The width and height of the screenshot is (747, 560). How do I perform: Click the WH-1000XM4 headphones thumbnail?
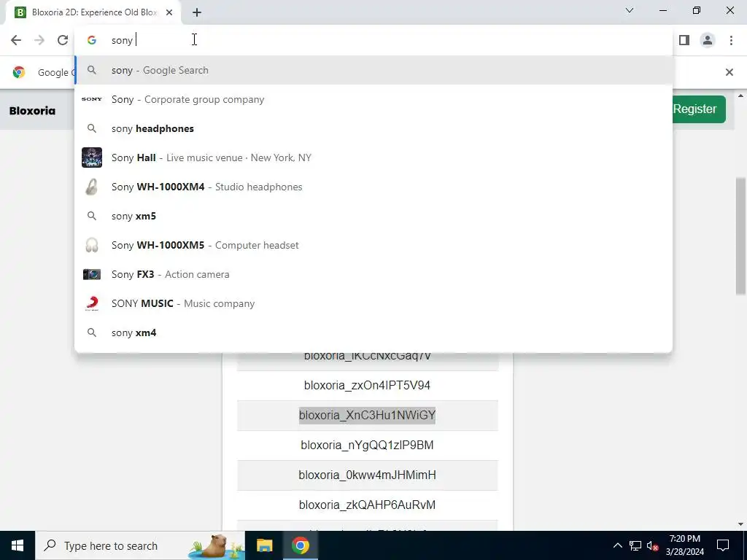pos(91,187)
